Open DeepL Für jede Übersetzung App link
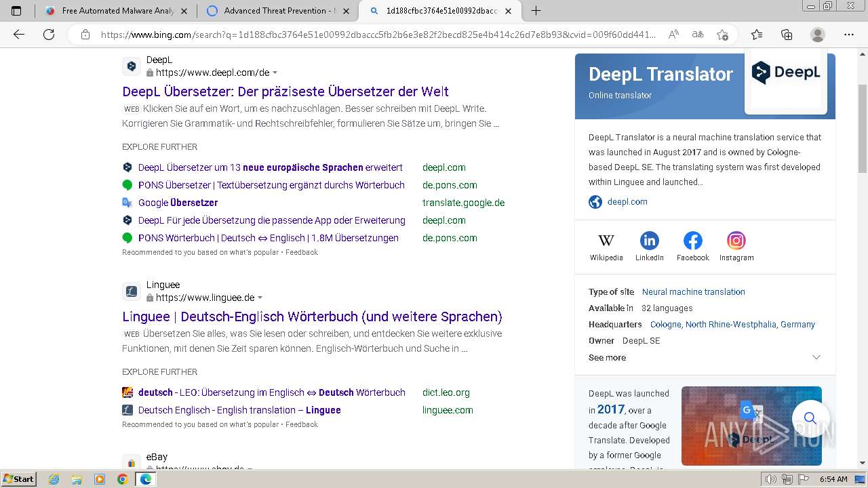Image resolution: width=868 pixels, height=488 pixels. click(x=272, y=220)
